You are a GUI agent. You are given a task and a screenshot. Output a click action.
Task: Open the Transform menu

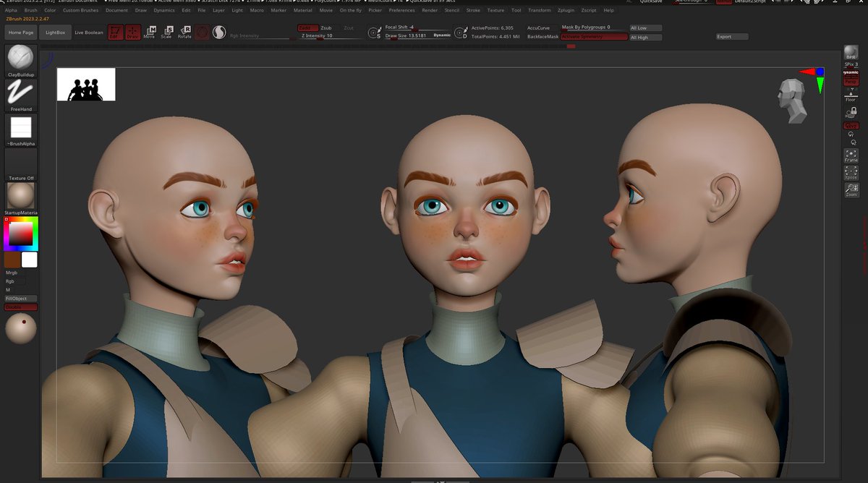click(x=539, y=10)
